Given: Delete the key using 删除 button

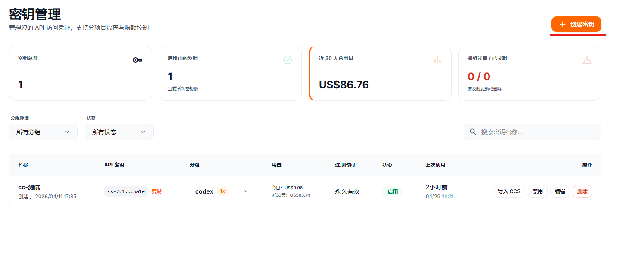Looking at the screenshot, I should click(582, 191).
